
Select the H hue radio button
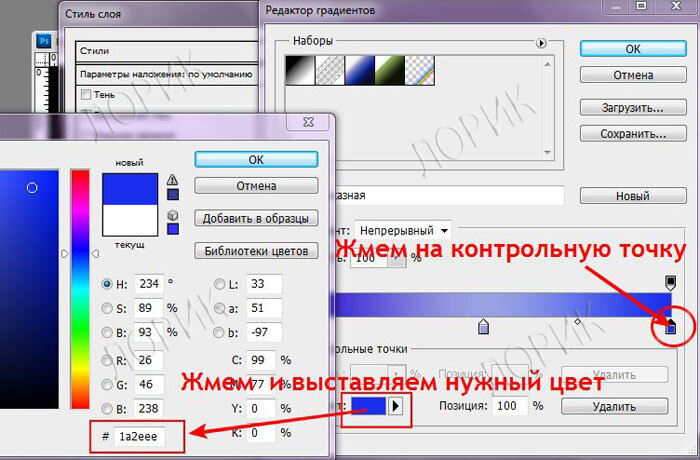click(x=107, y=284)
